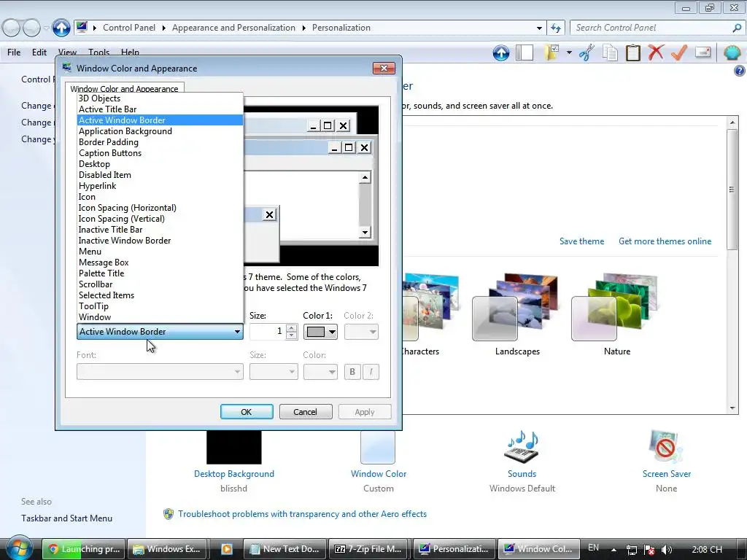Close the Window Color and Appearance dialog
The width and height of the screenshot is (747, 560).
point(384,68)
